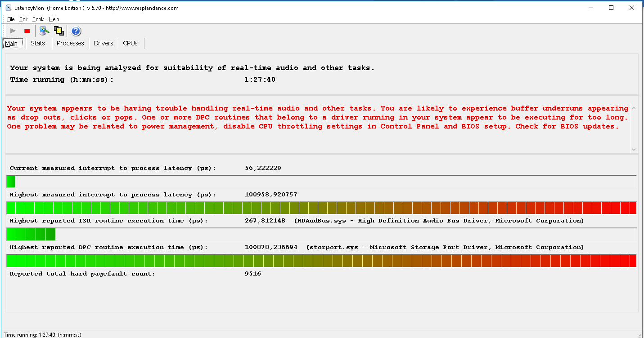Switch to the Processes tab
The height and width of the screenshot is (338, 644).
click(70, 43)
